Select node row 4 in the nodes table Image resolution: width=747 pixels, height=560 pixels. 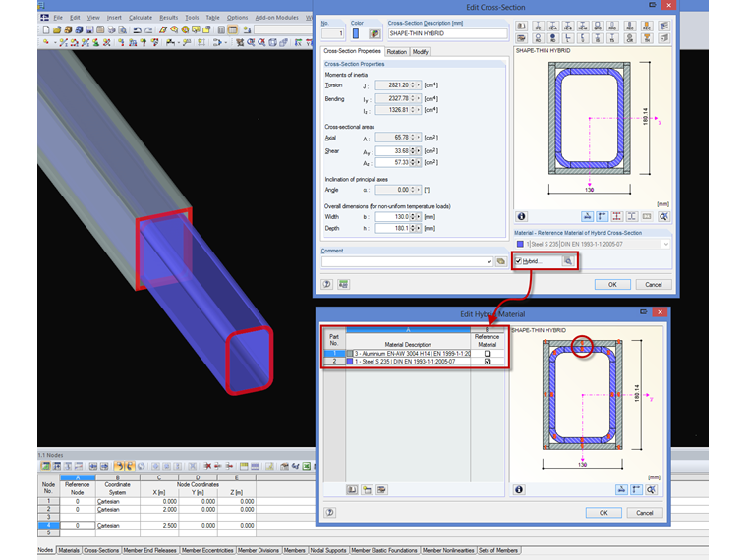point(48,526)
